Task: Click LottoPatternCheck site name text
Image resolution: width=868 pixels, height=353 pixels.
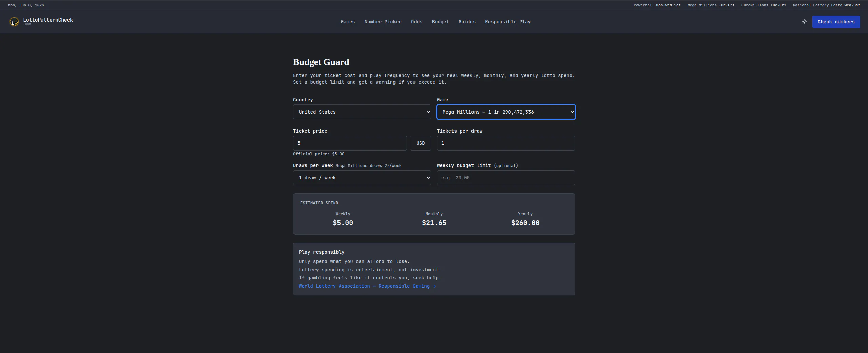Action: coord(48,20)
